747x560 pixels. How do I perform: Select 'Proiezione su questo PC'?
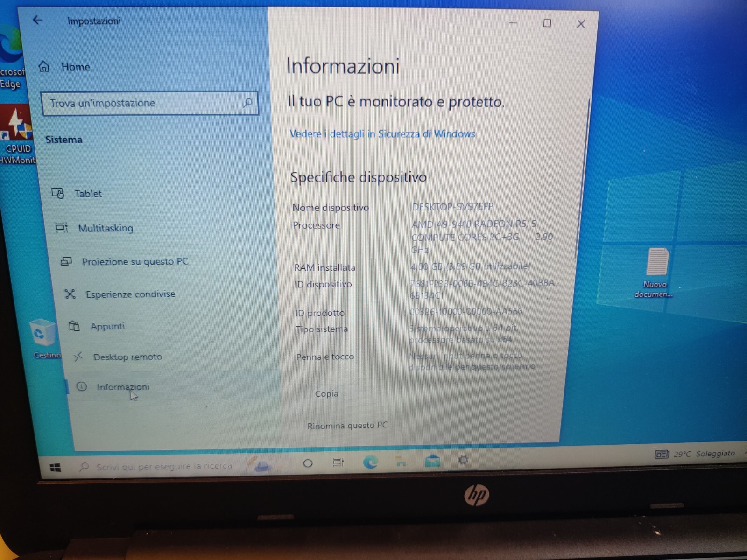[125, 261]
